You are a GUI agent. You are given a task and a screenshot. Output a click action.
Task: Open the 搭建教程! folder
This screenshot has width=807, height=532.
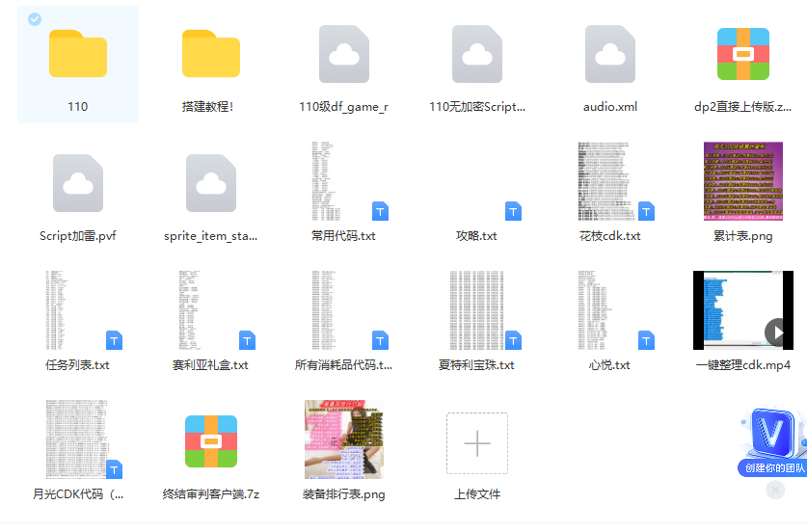click(211, 55)
